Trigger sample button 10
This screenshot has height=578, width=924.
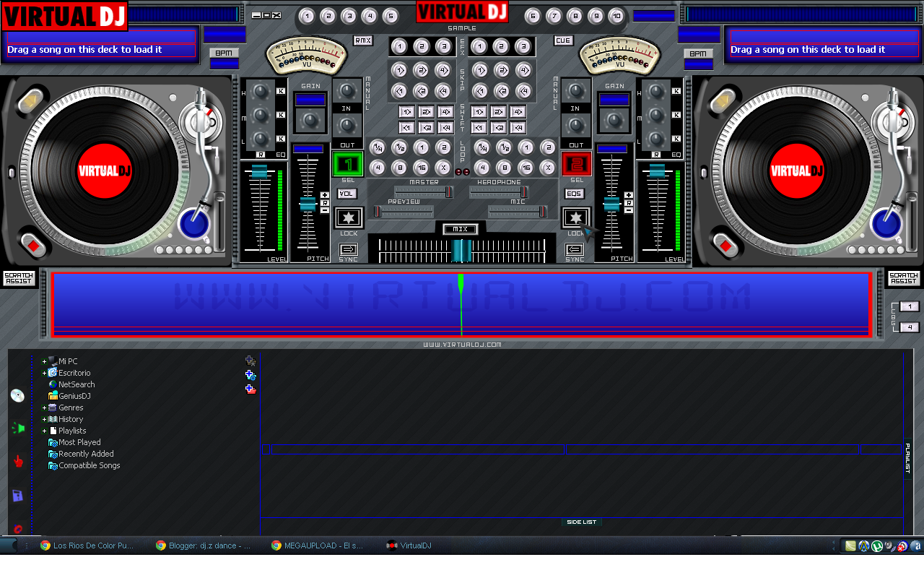click(616, 16)
